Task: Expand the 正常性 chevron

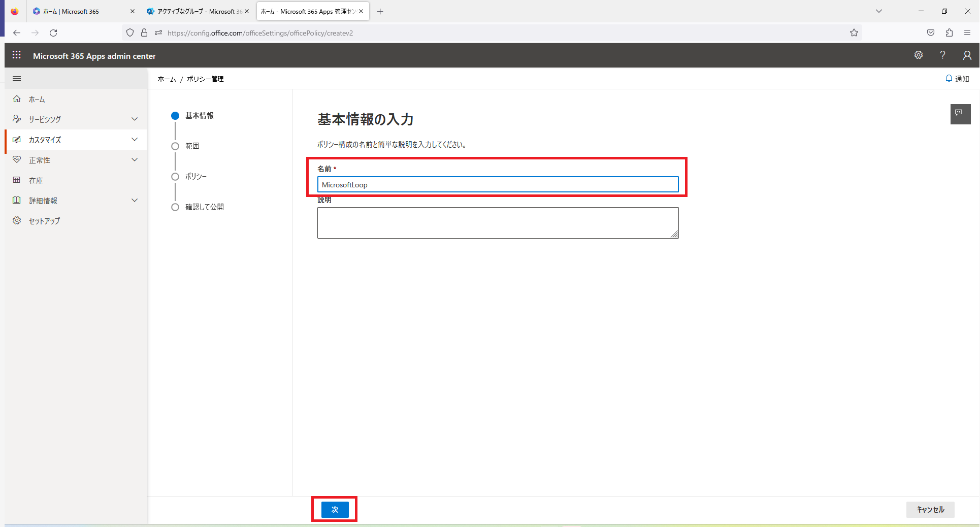Action: point(135,159)
